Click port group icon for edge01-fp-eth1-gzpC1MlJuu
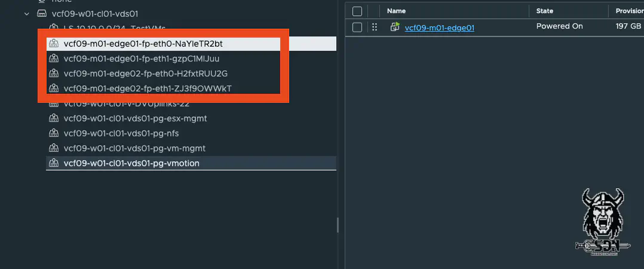This screenshot has width=644, height=269. click(x=54, y=59)
